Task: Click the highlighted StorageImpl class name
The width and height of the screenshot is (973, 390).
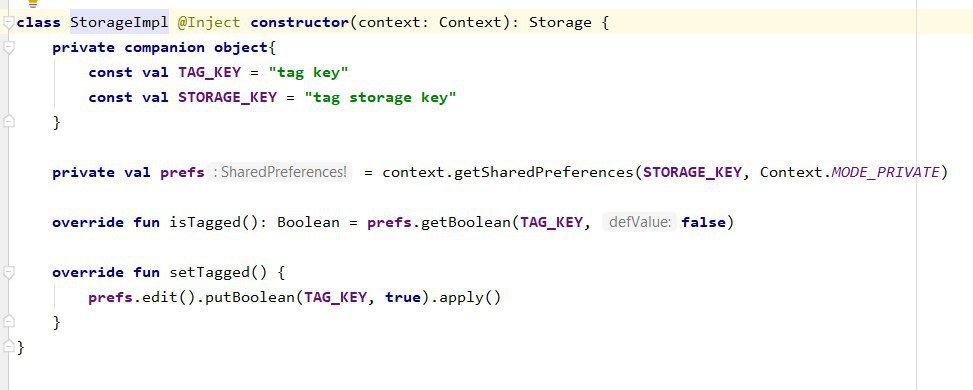Action: 119,23
